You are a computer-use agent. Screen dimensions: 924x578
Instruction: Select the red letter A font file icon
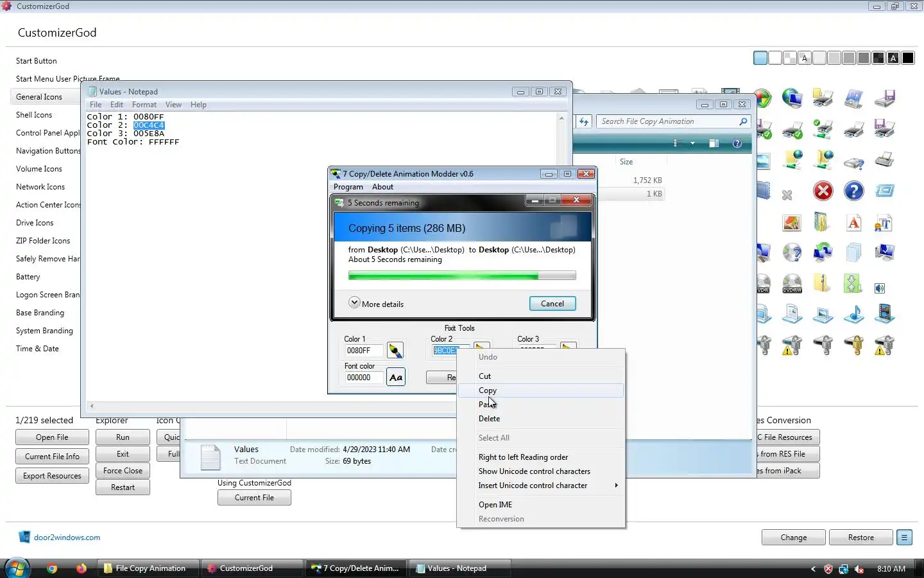[853, 222]
